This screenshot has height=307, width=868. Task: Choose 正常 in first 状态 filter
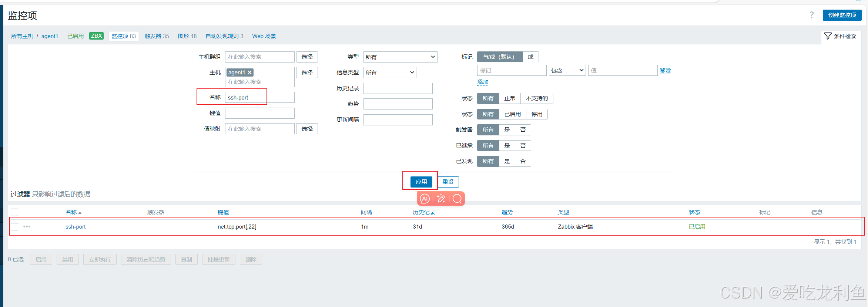coord(510,98)
